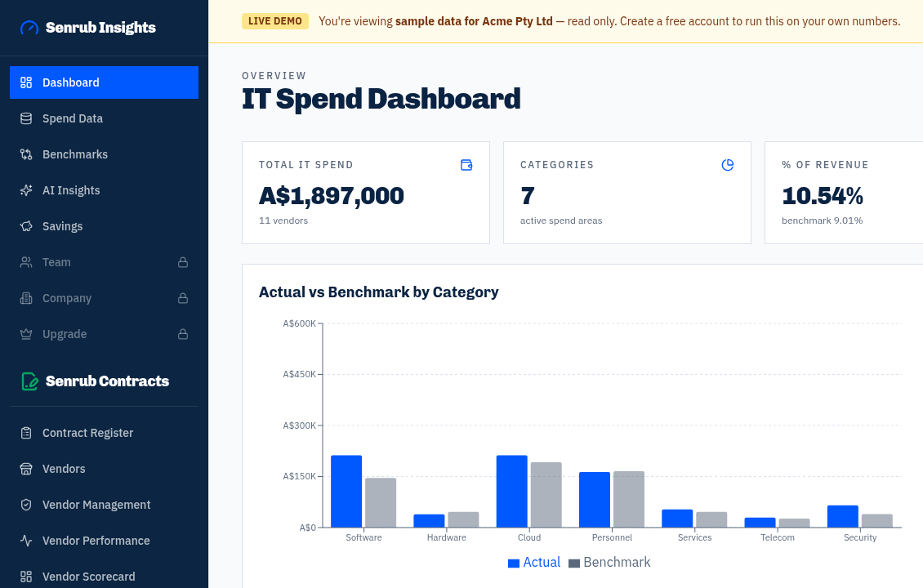Image resolution: width=923 pixels, height=588 pixels.
Task: Click the Hardware benchmark gray bar
Action: click(x=463, y=519)
